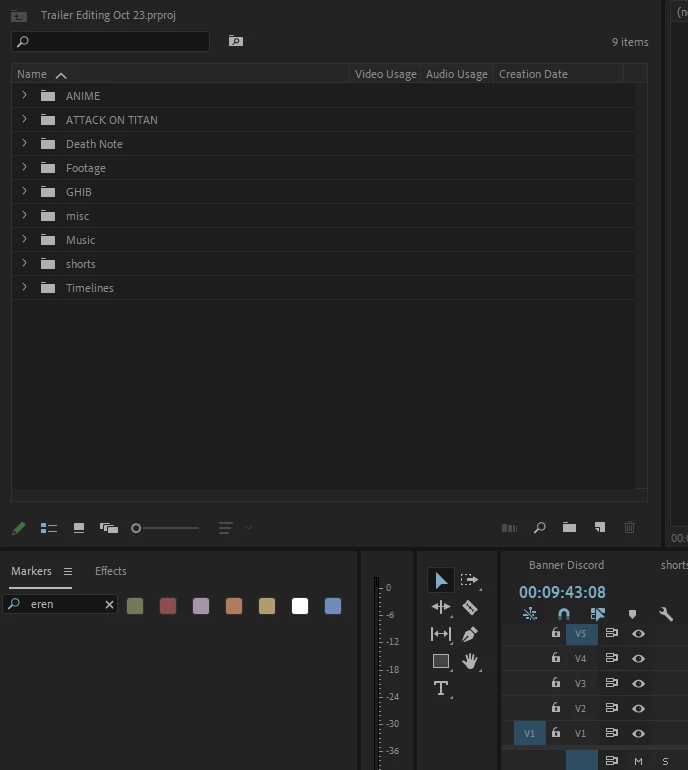Select the Razor tool
The height and width of the screenshot is (770, 688).
point(470,607)
